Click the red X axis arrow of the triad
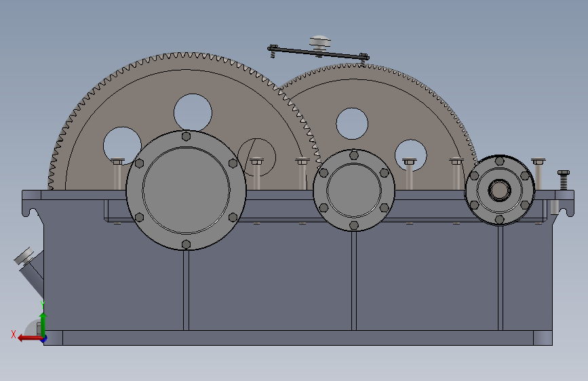The image size is (588, 381). coord(29,338)
